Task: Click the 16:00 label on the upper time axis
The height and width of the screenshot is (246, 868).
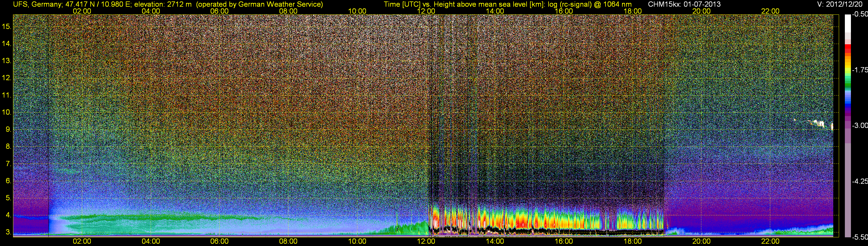Action: point(564,11)
